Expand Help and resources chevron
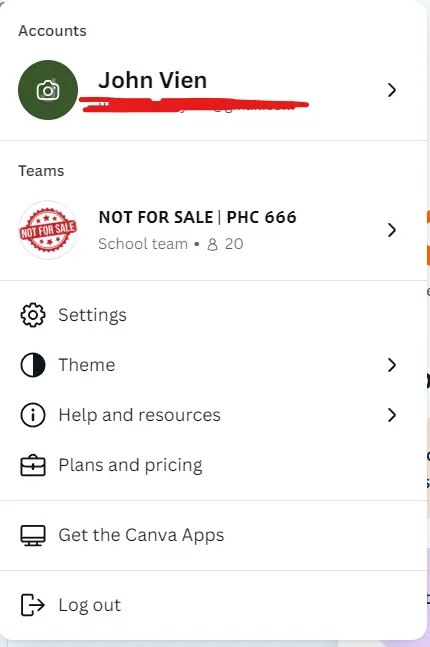Image resolution: width=430 pixels, height=647 pixels. pyautogui.click(x=392, y=415)
